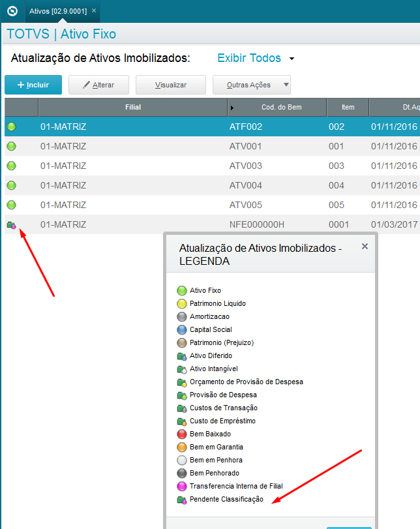Screen dimensions: 420x529
Task: Click the Capital Social legend label
Action: coord(211,329)
